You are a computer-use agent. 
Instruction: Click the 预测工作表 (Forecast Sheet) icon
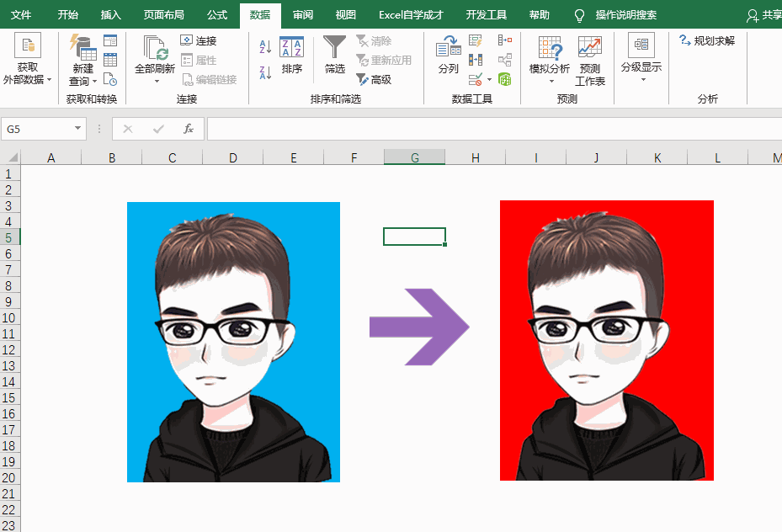coord(590,61)
